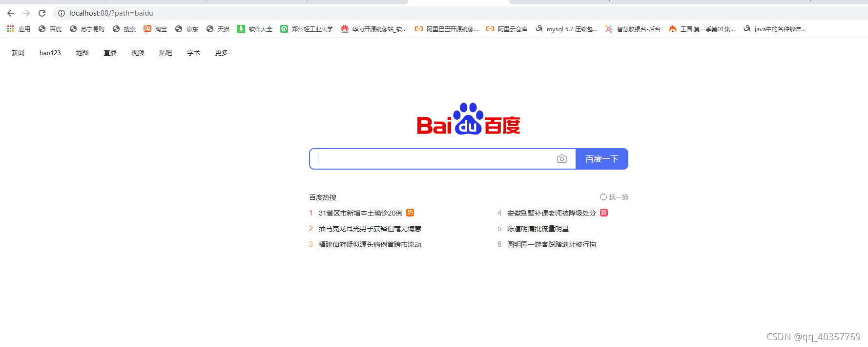This screenshot has height=347, width=868.
Task: Open the 应用 apps bookmark
Action: click(19, 29)
